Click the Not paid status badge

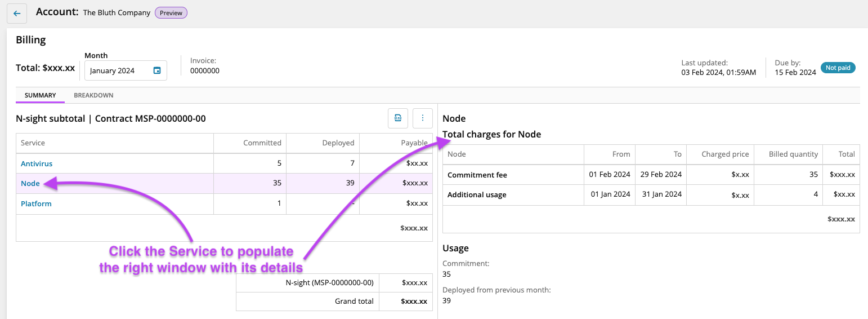pyautogui.click(x=838, y=68)
